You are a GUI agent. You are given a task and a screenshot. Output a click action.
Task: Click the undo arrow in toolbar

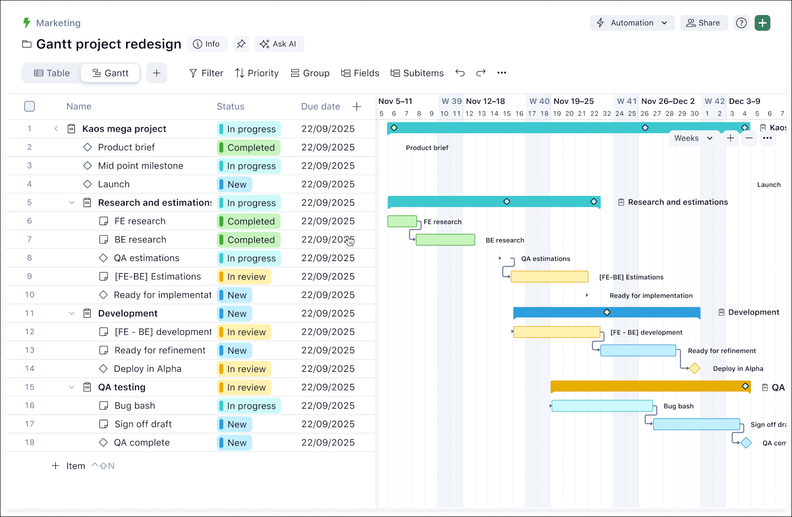click(x=460, y=73)
